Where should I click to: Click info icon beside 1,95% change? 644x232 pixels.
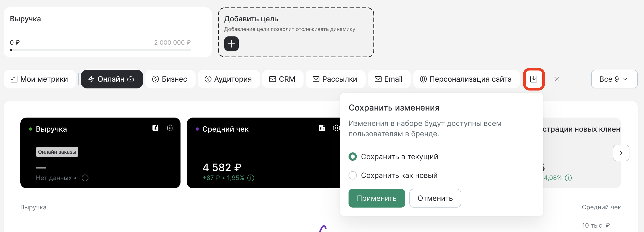coord(251,178)
